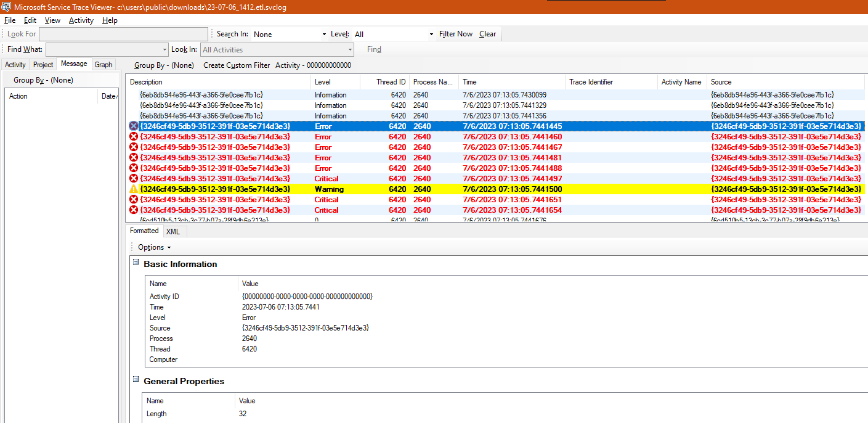Viewport: 868px width, 423px height.
Task: Open the Help menu
Action: [x=110, y=20]
